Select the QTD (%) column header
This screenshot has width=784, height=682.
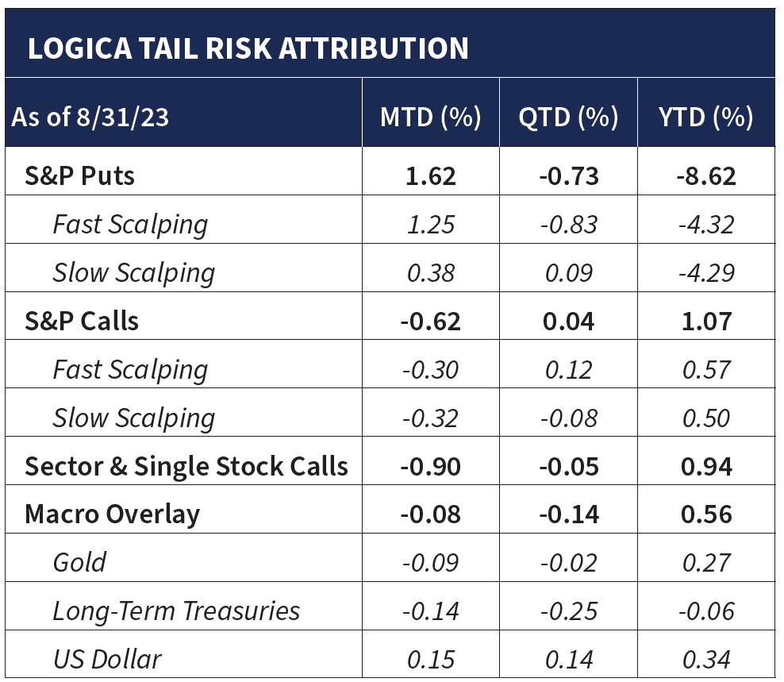click(568, 118)
